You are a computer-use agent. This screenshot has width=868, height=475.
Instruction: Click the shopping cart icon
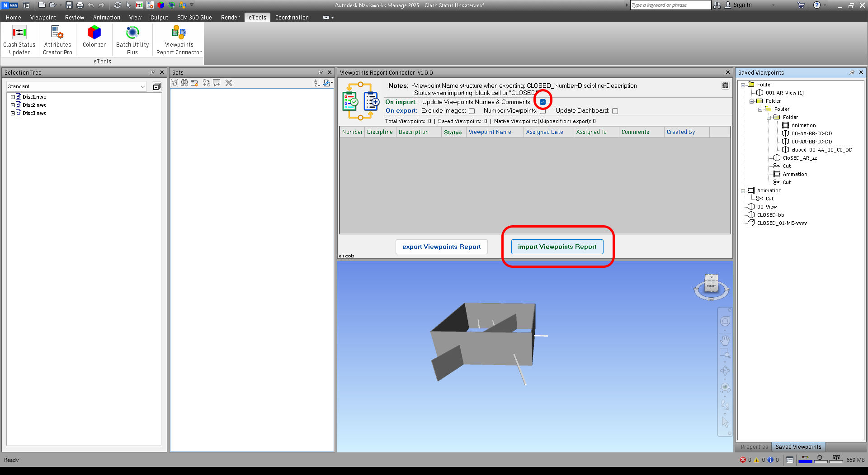801,5
